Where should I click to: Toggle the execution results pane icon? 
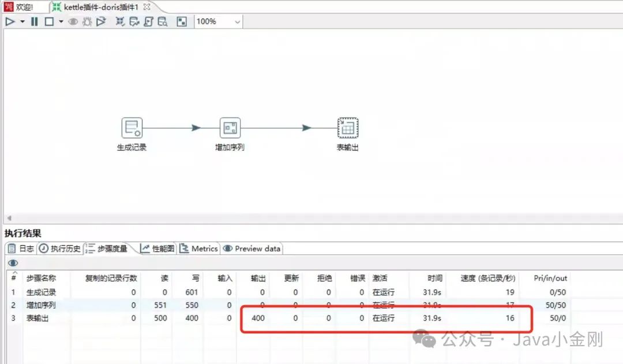[182, 21]
